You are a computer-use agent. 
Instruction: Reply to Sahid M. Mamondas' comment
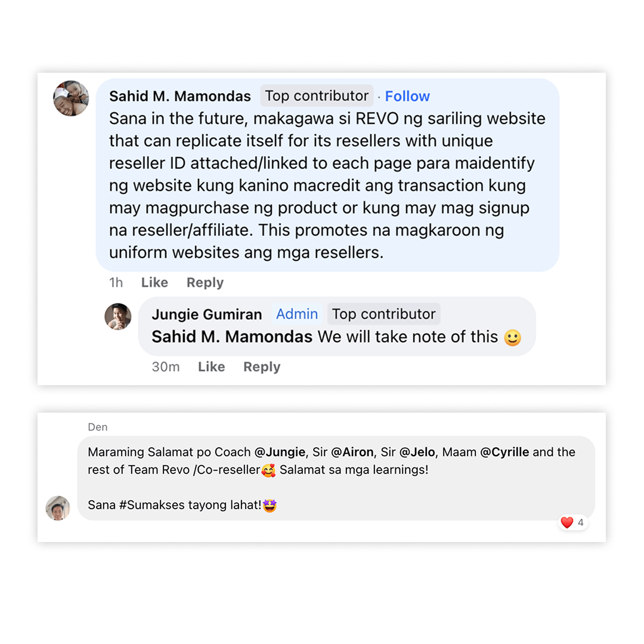(x=205, y=283)
